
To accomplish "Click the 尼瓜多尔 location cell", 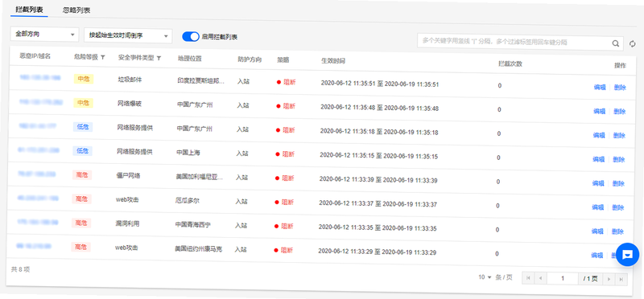I will click(x=188, y=201).
